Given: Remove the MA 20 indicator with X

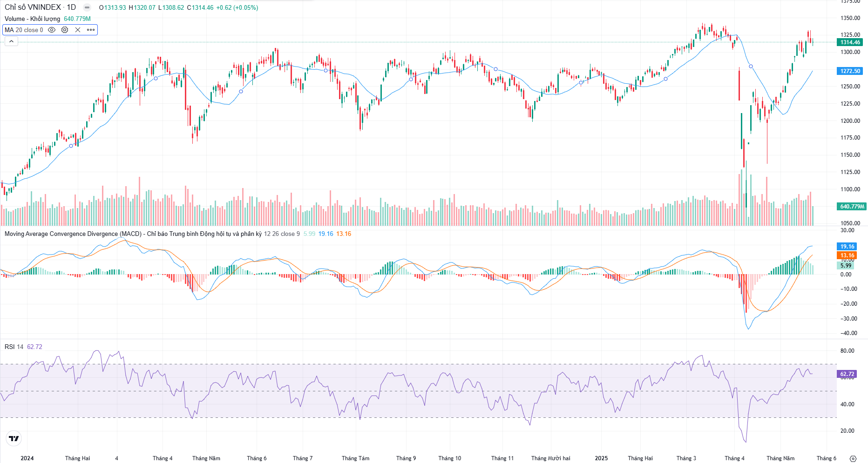Looking at the screenshot, I should (x=78, y=30).
